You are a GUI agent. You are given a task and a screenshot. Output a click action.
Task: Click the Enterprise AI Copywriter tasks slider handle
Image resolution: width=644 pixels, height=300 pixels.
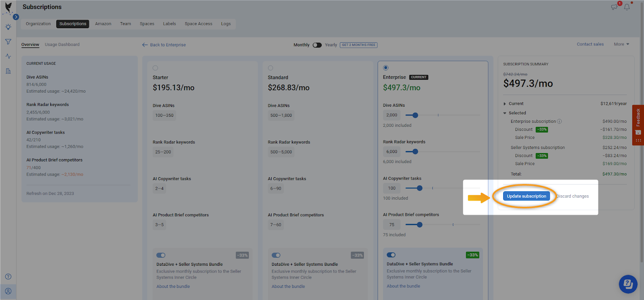[420, 188]
